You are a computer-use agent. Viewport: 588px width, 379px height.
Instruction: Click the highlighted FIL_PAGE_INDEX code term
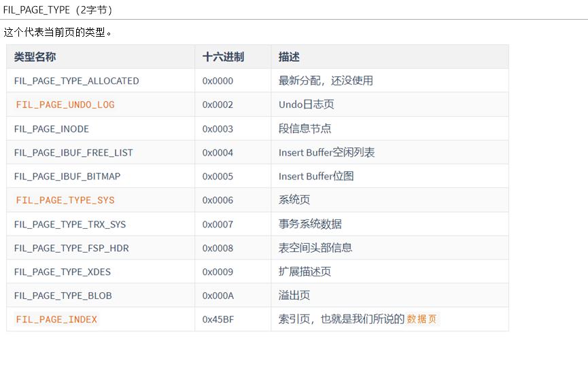[x=56, y=319]
